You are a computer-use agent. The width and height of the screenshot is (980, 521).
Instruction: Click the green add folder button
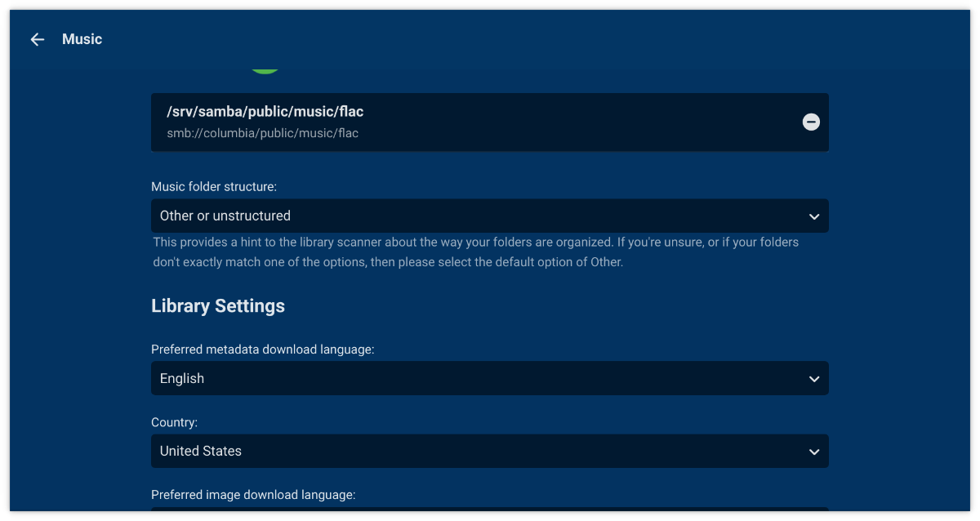(x=265, y=69)
